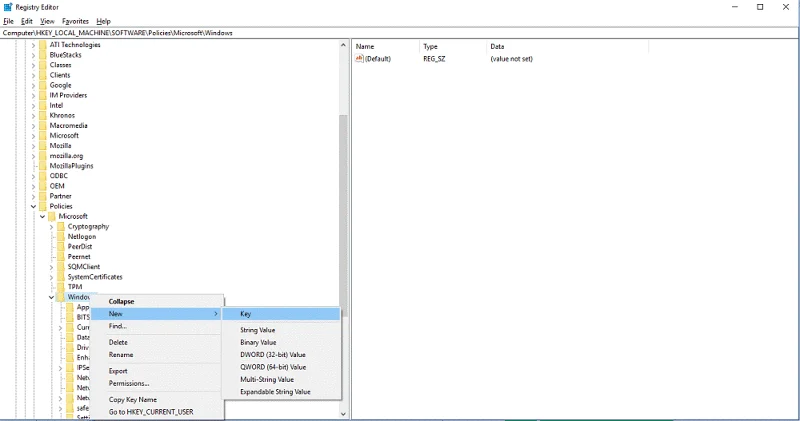Viewport: 800px width, 421px height.
Task: Select the TPM folder icon
Action: (61, 287)
